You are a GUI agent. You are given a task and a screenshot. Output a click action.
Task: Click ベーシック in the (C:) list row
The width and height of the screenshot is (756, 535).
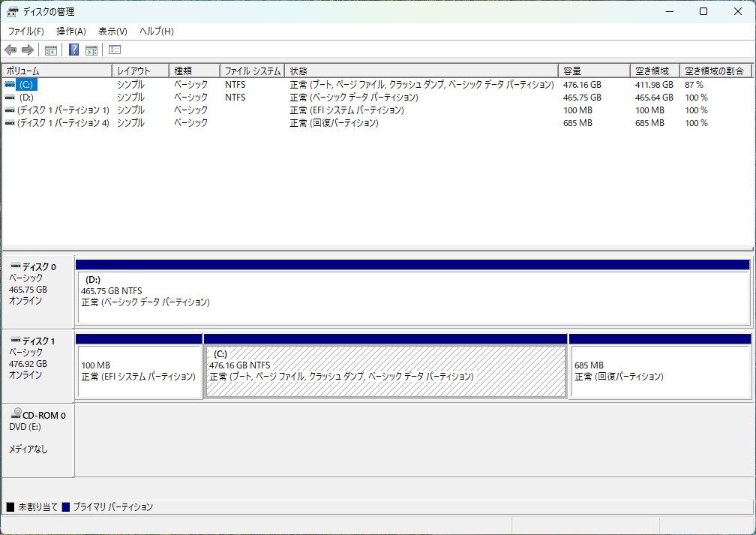191,85
